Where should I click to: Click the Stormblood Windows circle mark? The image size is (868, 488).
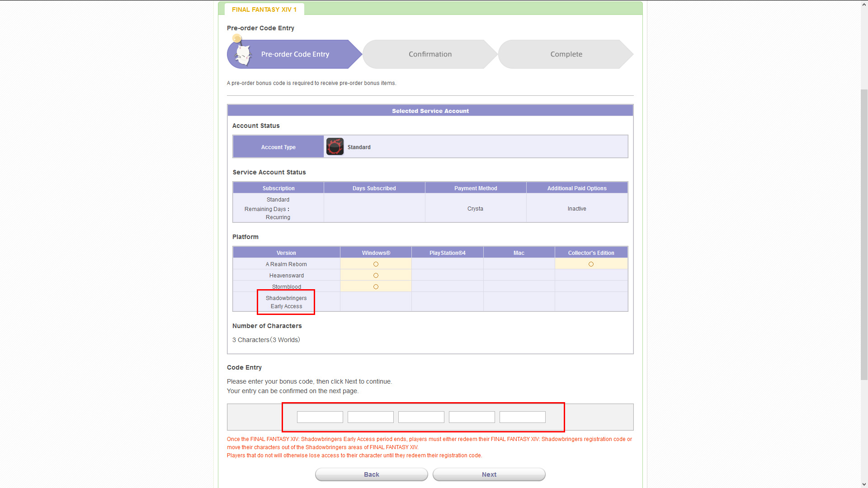376,287
